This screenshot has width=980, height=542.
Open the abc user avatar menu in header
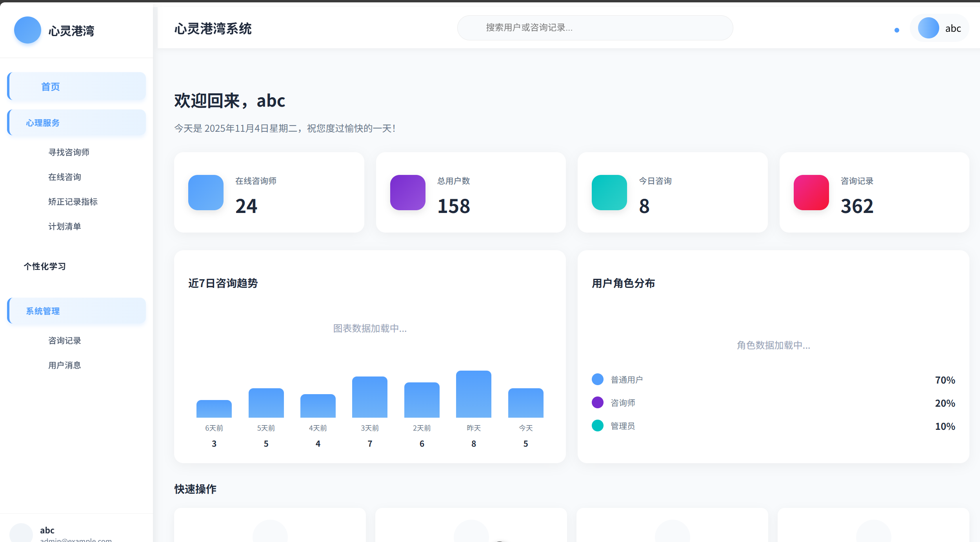pyautogui.click(x=939, y=28)
